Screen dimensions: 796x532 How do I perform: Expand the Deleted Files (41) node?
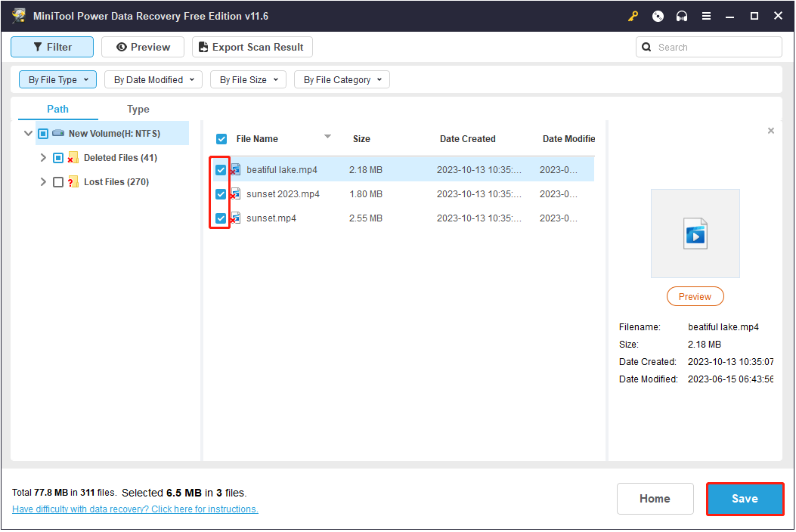click(x=43, y=158)
